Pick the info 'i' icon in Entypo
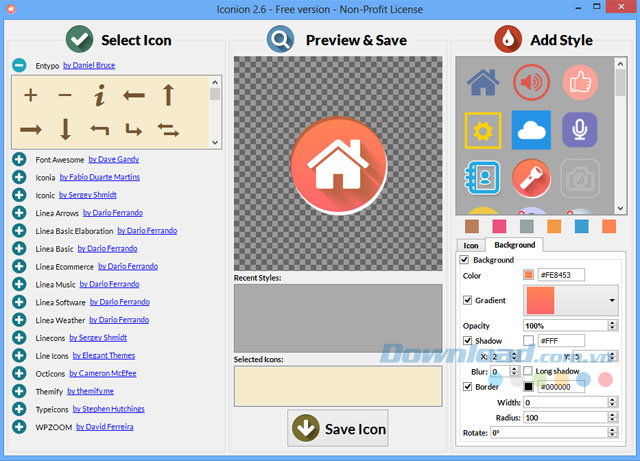 click(99, 96)
